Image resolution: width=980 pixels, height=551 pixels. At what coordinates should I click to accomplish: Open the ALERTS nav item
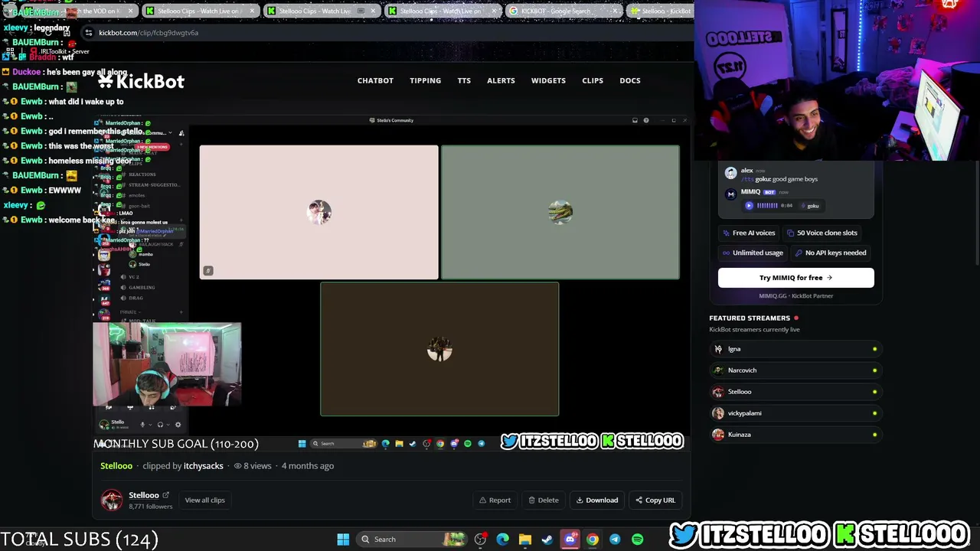501,80
